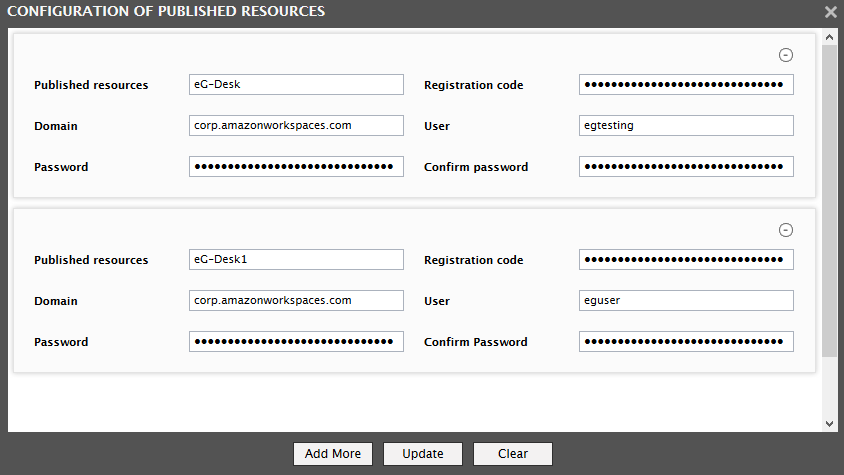Remove the eG-Desk resource block
Image resolution: width=844 pixels, height=475 pixels.
(786, 55)
